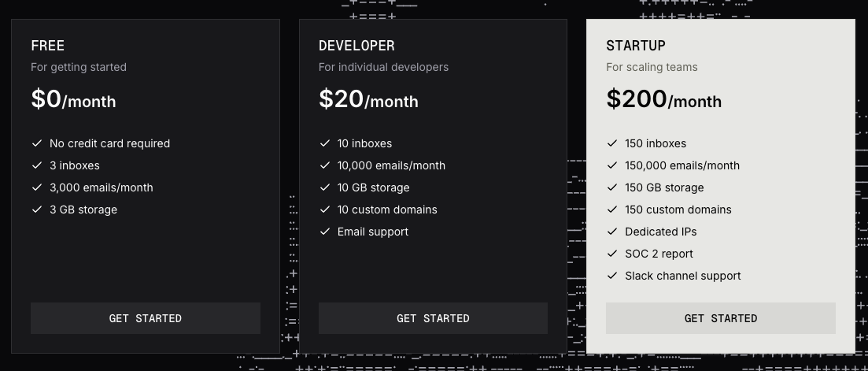The height and width of the screenshot is (371, 868).
Task: Click the 10,000 emails/month feature text
Action: [x=391, y=165]
